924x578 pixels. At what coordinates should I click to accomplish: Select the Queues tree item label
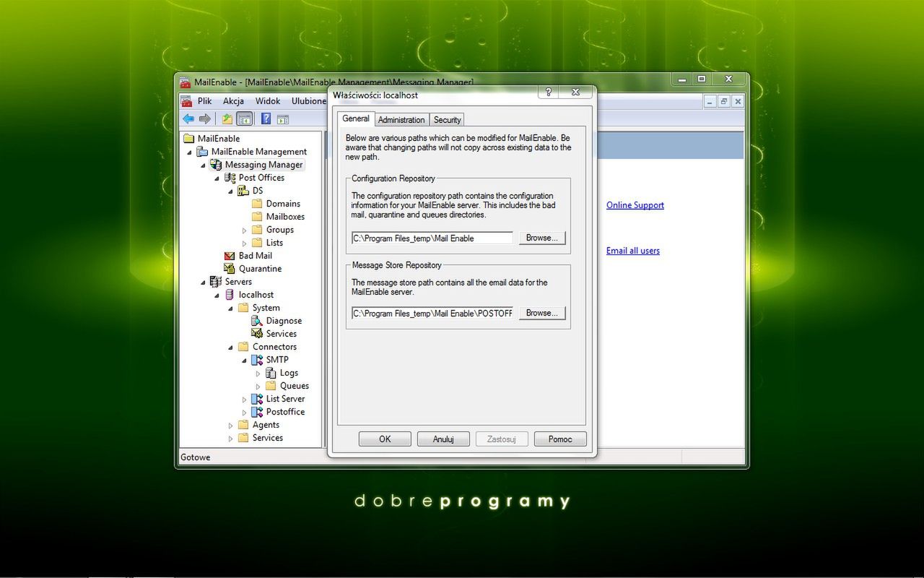295,386
